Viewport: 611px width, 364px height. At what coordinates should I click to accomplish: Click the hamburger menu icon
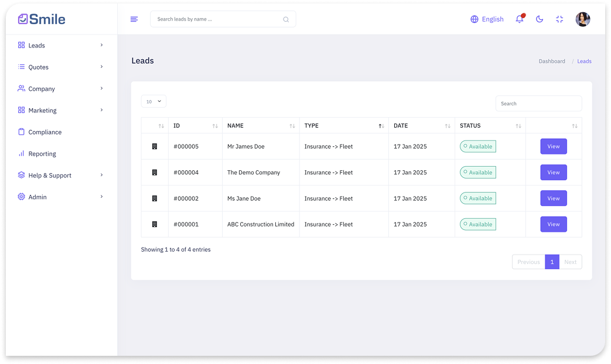[134, 19]
